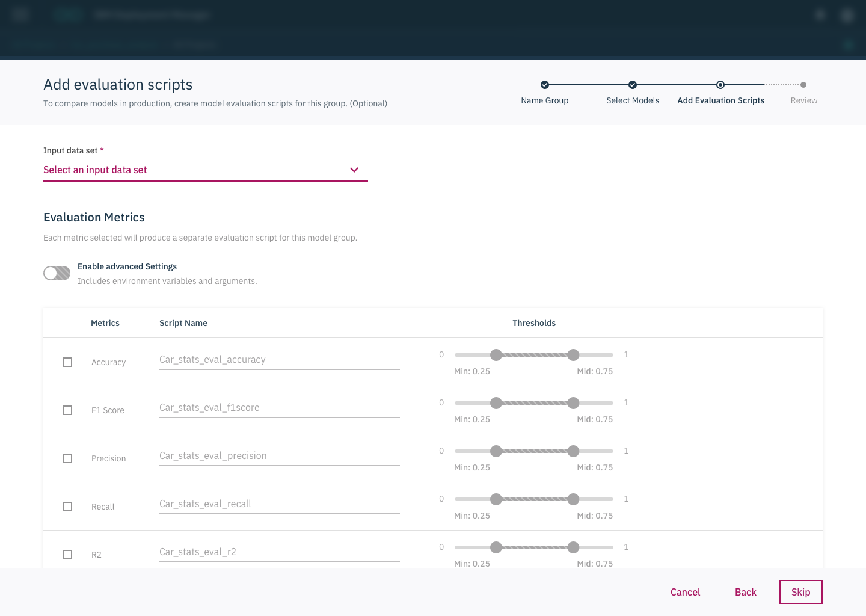Screen dimensions: 866x616
Task: Click the Car_stats_eval_r2 script name field
Action: [x=280, y=552]
